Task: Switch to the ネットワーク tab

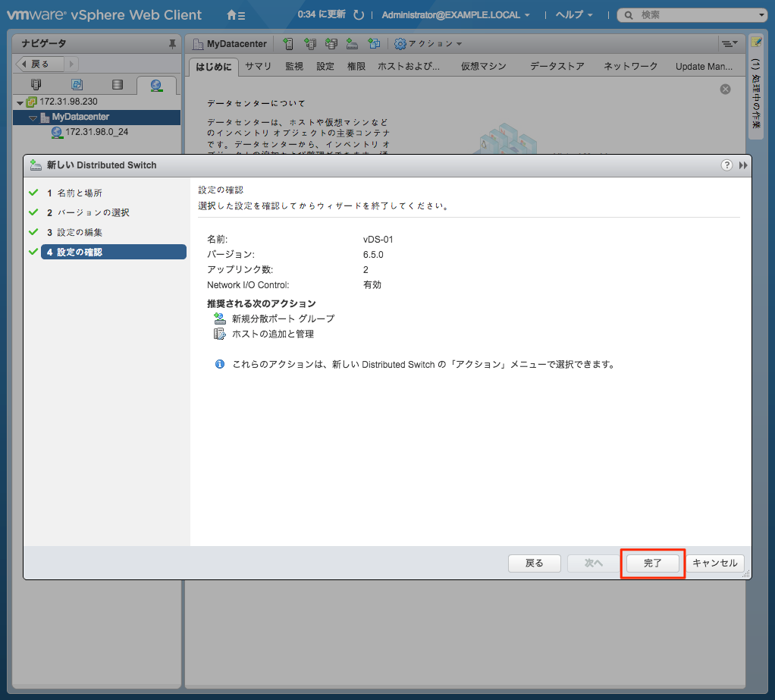Action: click(x=631, y=67)
